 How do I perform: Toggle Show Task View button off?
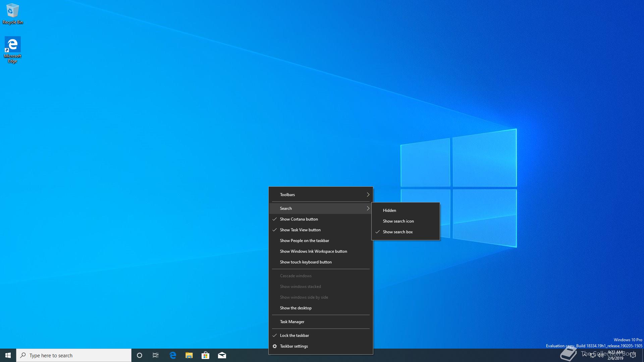pyautogui.click(x=300, y=230)
